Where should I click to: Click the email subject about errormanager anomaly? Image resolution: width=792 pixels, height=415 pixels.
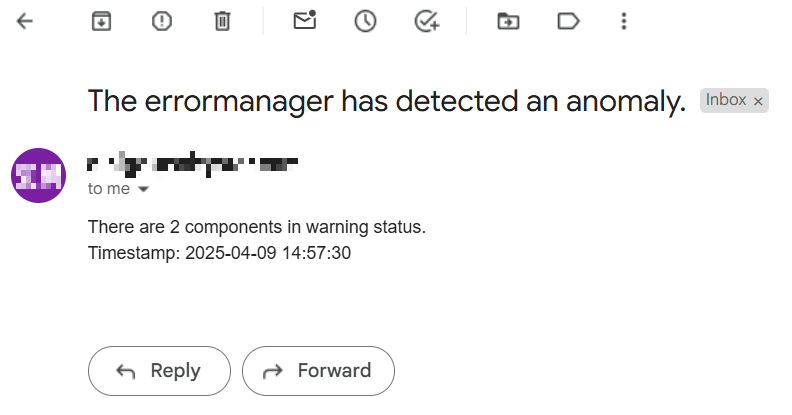[386, 101]
